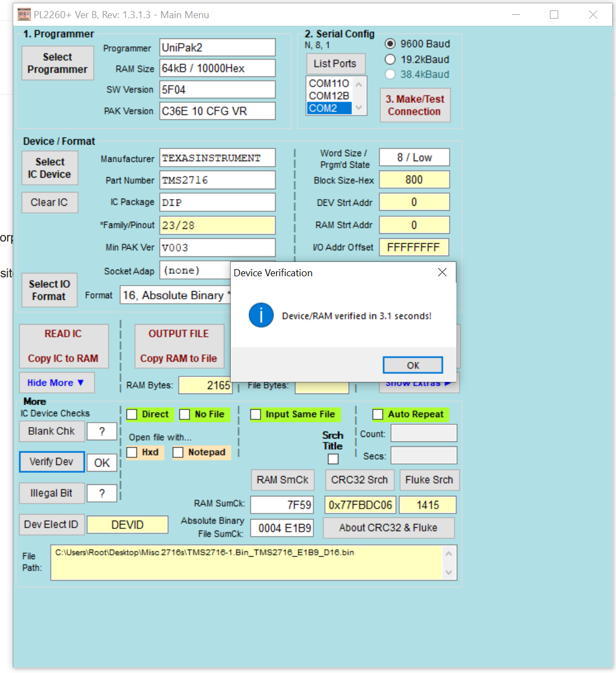
Task: Click the Min PAK Ver field V003
Action: click(x=217, y=248)
